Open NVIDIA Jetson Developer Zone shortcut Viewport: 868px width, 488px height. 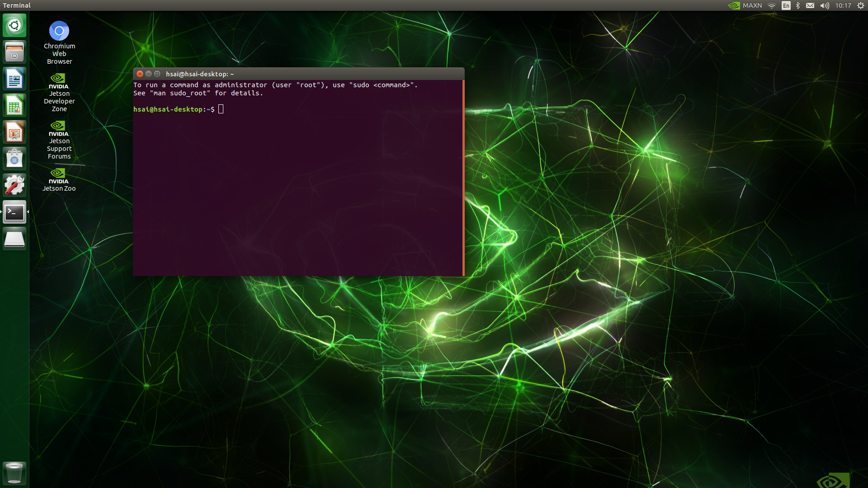(x=59, y=80)
